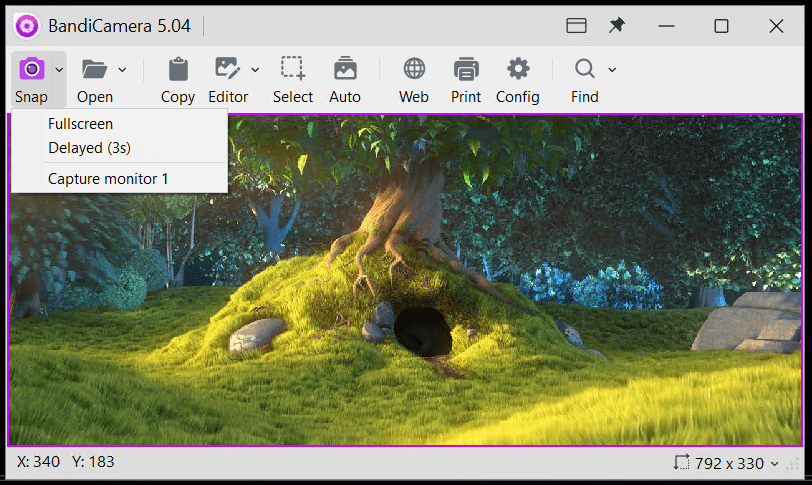Click the X: 340 coordinate readout
Viewport: 812px width, 485px height.
point(38,462)
